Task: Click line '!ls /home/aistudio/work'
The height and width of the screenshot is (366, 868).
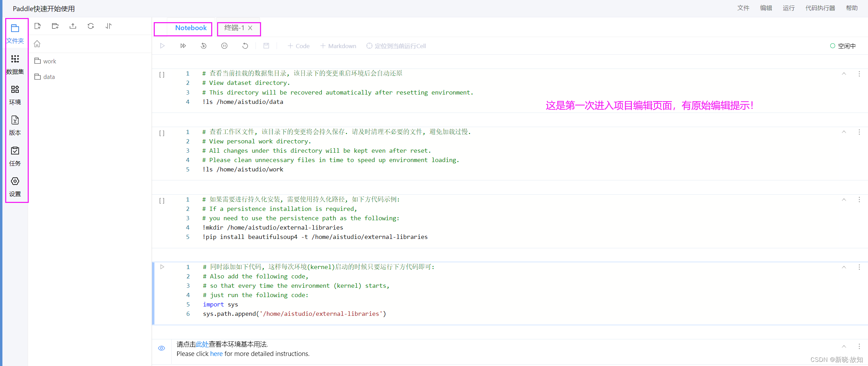Action: 243,169
